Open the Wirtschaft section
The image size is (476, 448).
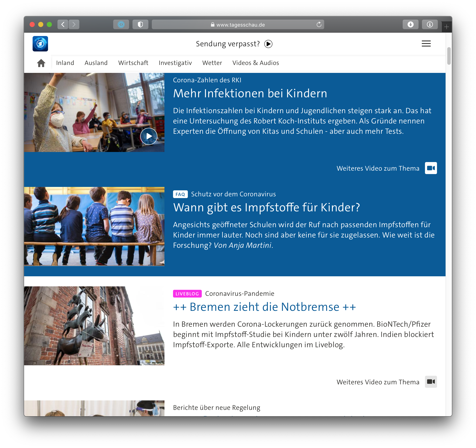133,63
